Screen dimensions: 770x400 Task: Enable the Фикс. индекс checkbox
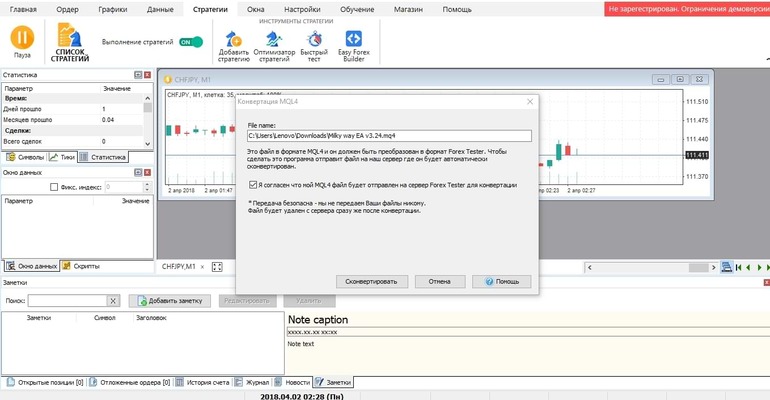54,187
